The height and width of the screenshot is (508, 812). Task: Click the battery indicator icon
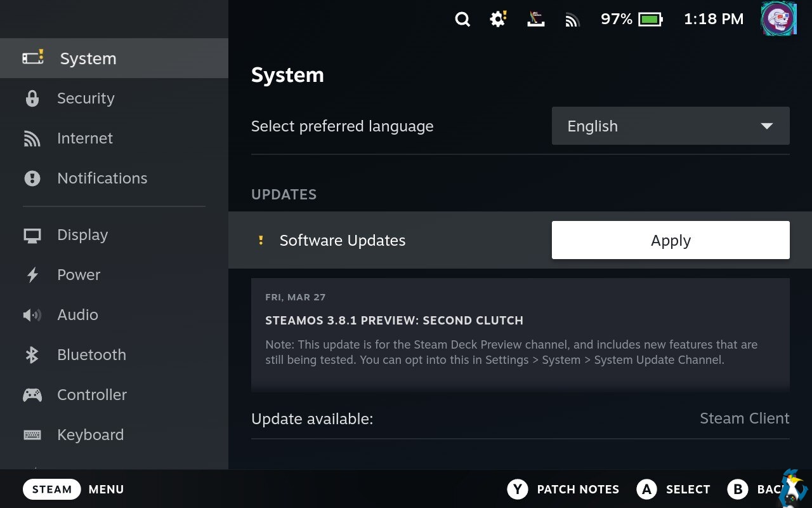[x=650, y=20]
